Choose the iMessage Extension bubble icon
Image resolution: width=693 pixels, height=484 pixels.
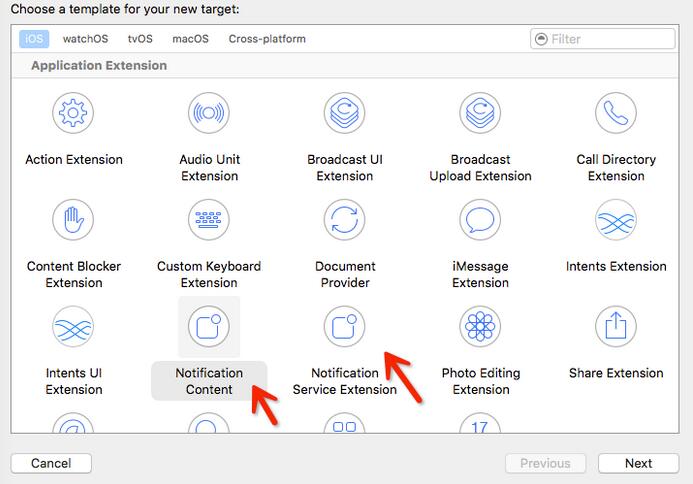[x=480, y=220]
